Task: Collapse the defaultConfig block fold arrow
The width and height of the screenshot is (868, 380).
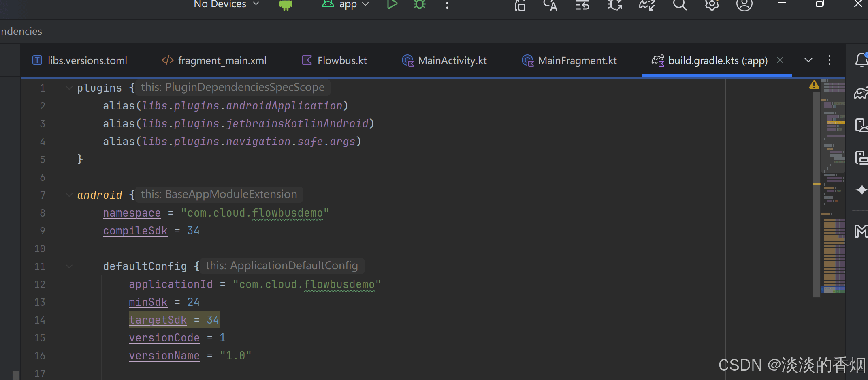Action: 69,266
